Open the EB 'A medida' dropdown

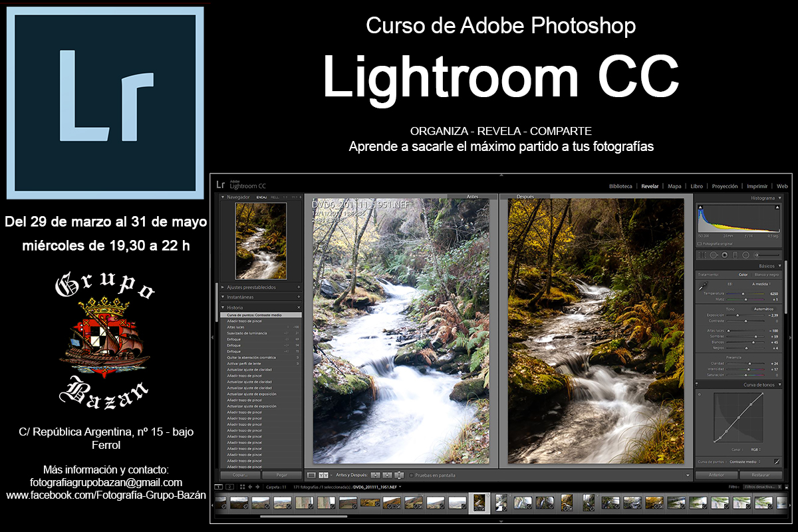761,284
